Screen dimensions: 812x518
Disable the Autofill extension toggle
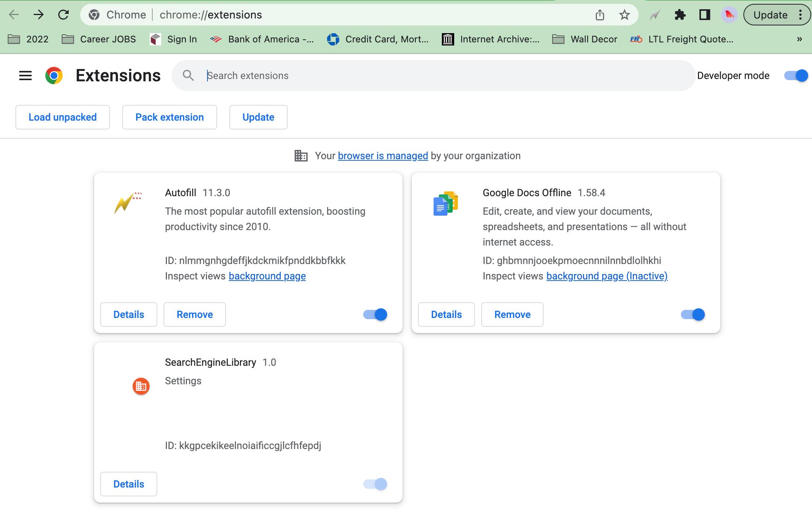tap(375, 314)
